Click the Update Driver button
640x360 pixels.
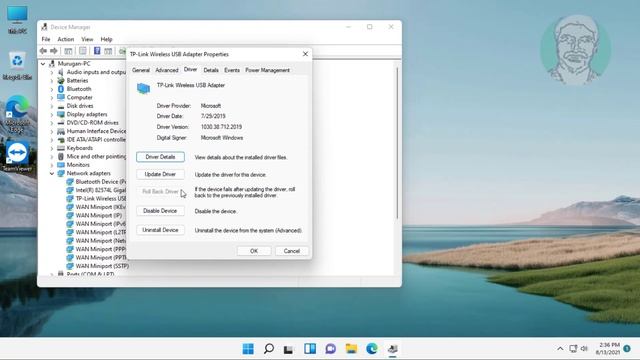pos(160,174)
